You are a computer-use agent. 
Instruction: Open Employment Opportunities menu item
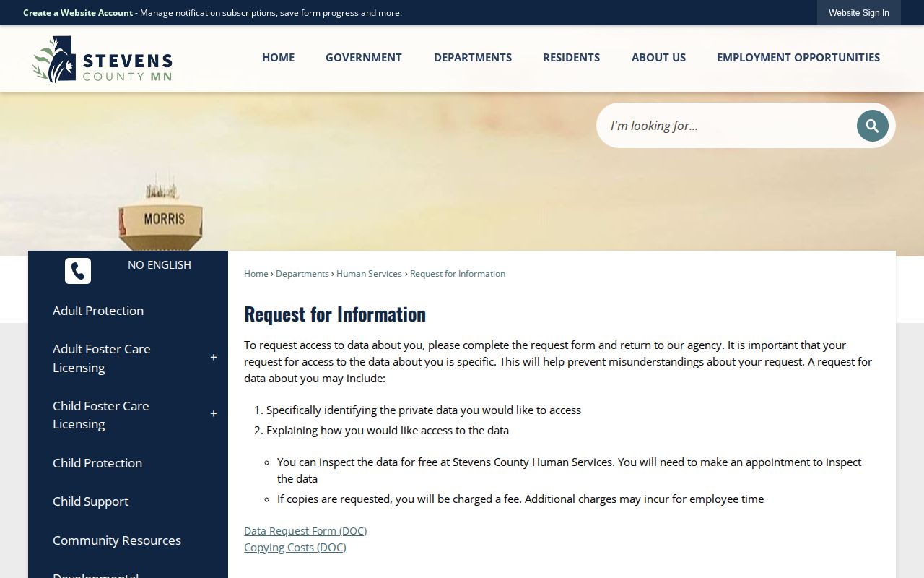click(x=798, y=58)
